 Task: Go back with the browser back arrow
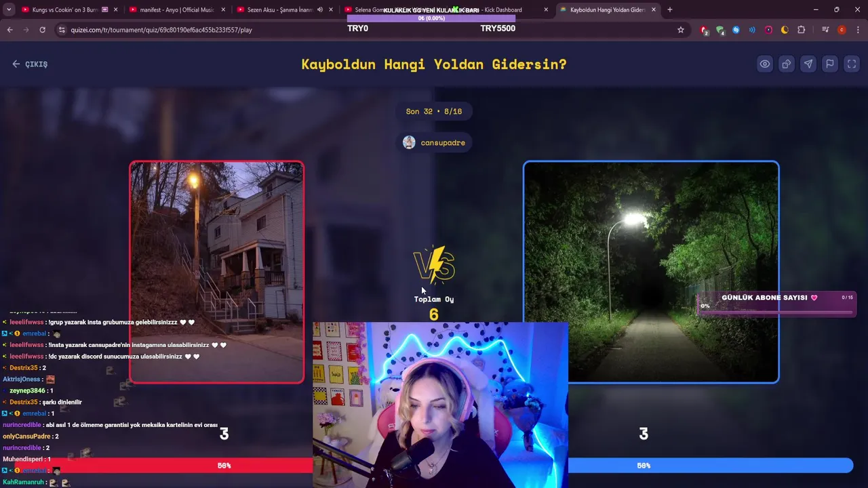point(9,30)
